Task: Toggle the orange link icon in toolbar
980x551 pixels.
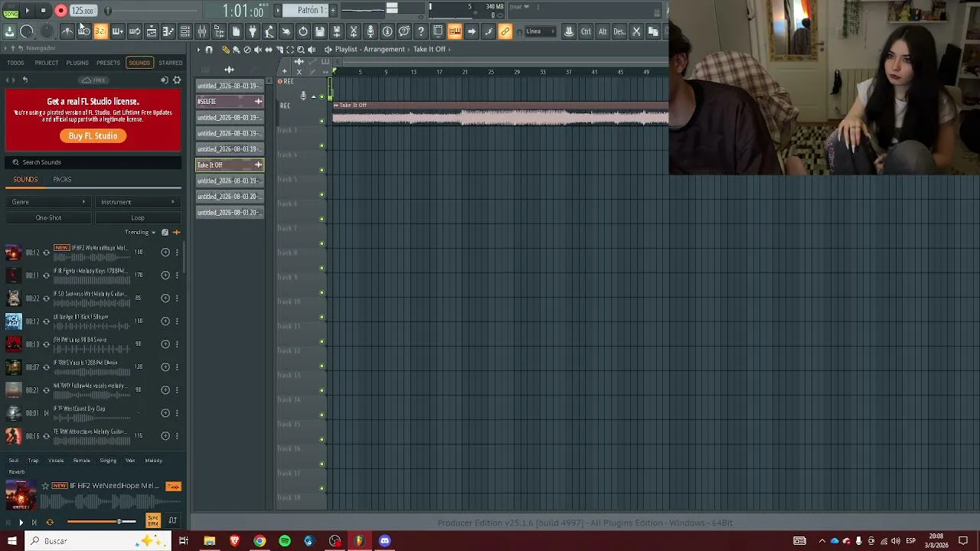Action: point(505,31)
